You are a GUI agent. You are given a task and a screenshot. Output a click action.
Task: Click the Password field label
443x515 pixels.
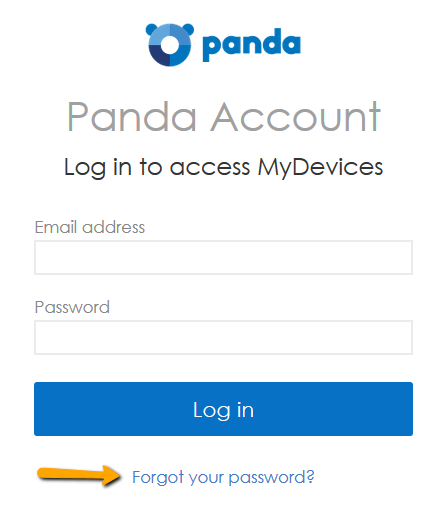pyautogui.click(x=72, y=307)
